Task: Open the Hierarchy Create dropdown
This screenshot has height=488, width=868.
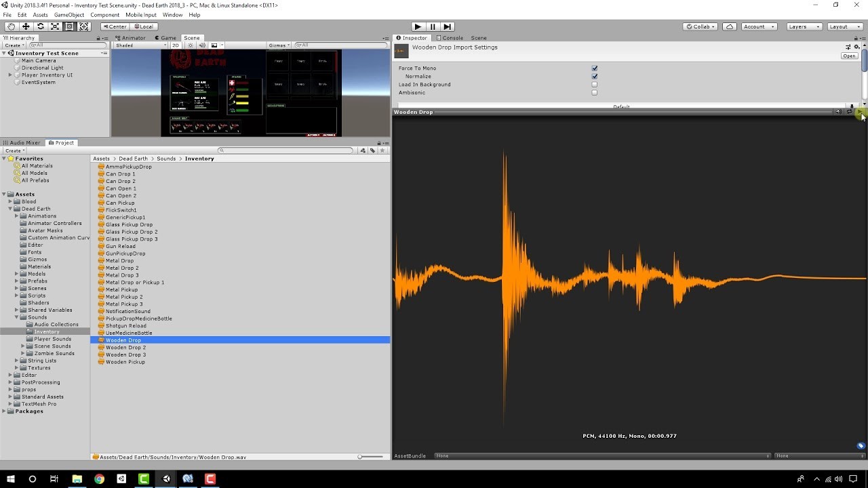Action: click(14, 45)
